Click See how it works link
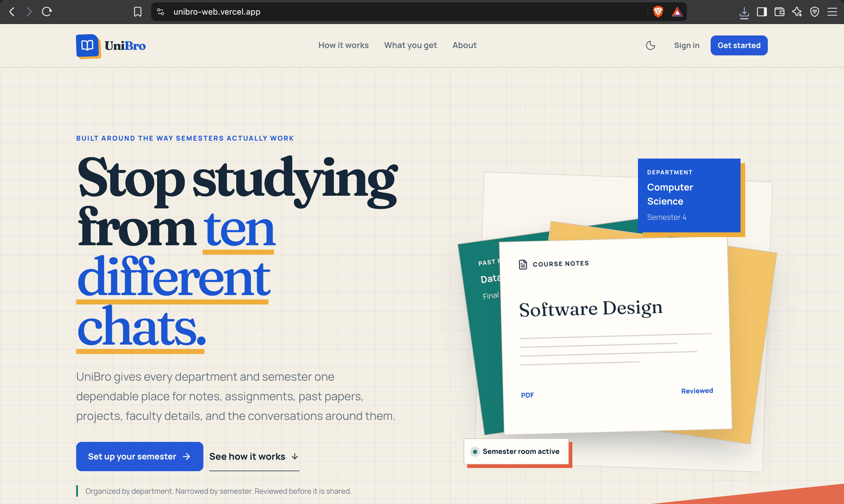 (x=254, y=457)
